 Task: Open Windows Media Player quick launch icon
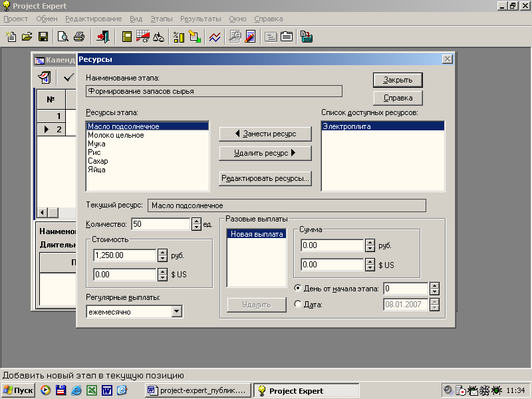tap(45, 390)
